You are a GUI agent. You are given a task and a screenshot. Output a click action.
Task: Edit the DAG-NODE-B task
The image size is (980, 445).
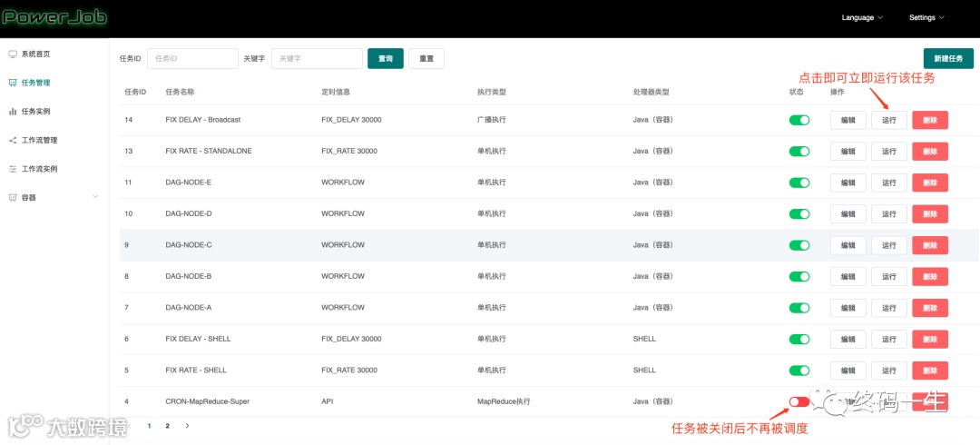(x=848, y=277)
